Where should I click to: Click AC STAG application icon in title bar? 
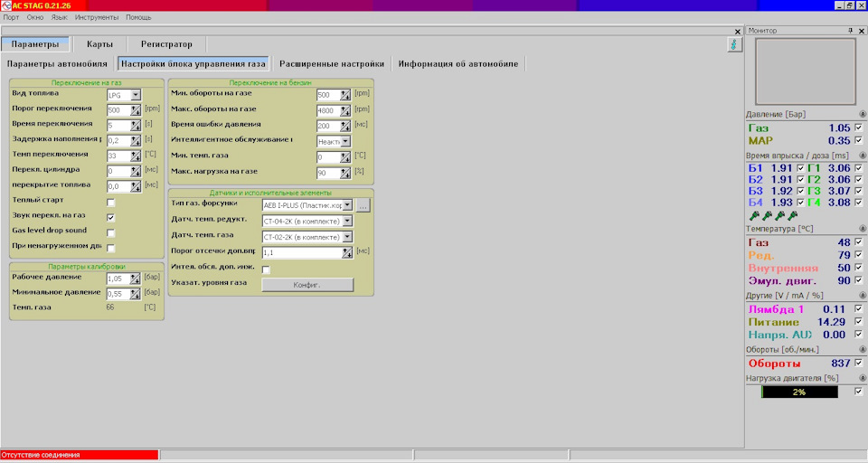[5, 5]
